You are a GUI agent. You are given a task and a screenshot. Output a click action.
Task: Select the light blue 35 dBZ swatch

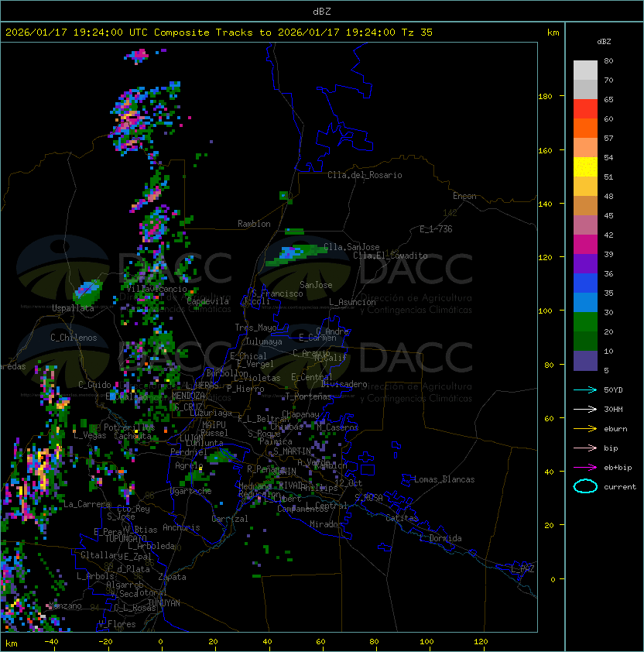(585, 302)
